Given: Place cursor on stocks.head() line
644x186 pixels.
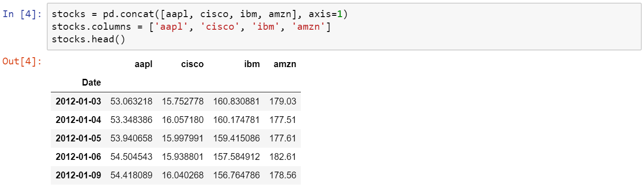Looking at the screenshot, I should [x=88, y=39].
